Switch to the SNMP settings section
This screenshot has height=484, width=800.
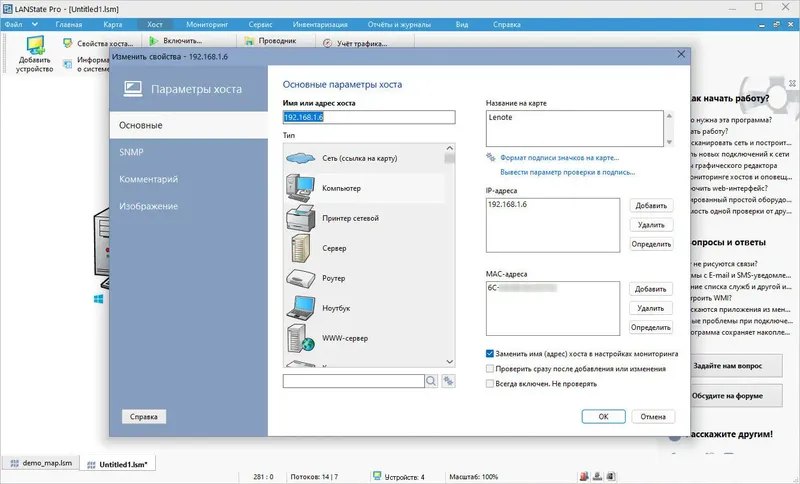click(x=189, y=152)
